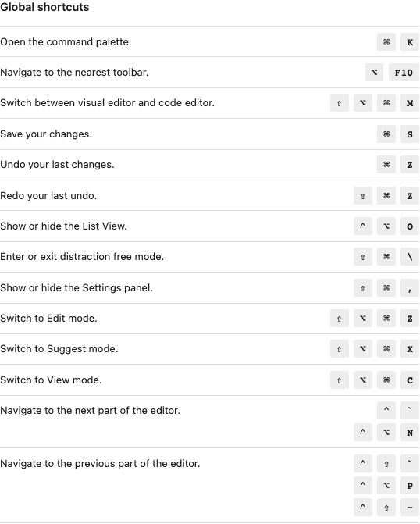Click the F10 key badge
420x524 pixels.
[x=404, y=72]
